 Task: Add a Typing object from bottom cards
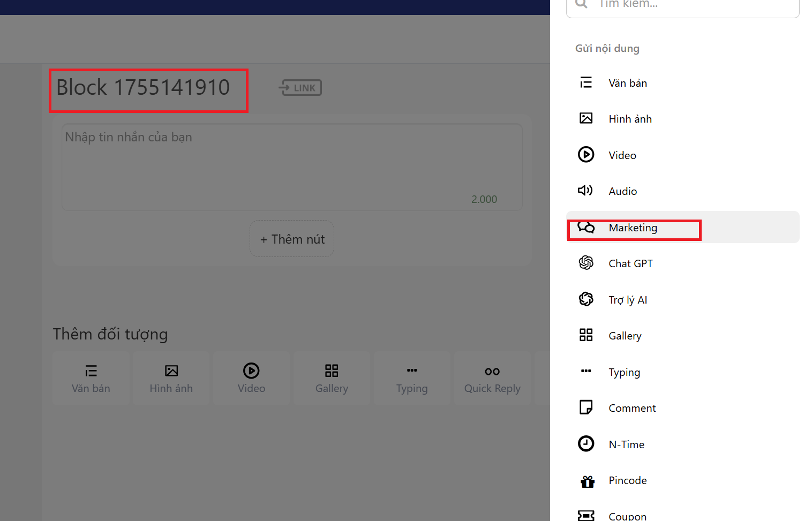(x=412, y=379)
